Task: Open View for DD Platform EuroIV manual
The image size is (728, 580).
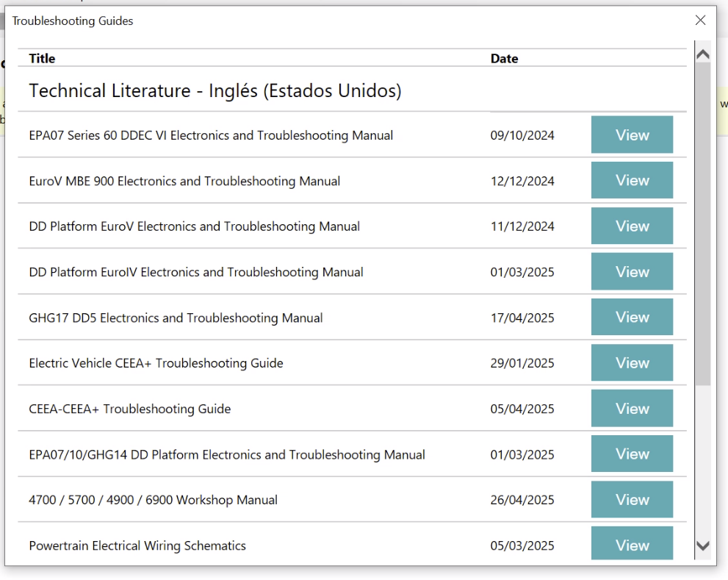Action: coord(632,272)
